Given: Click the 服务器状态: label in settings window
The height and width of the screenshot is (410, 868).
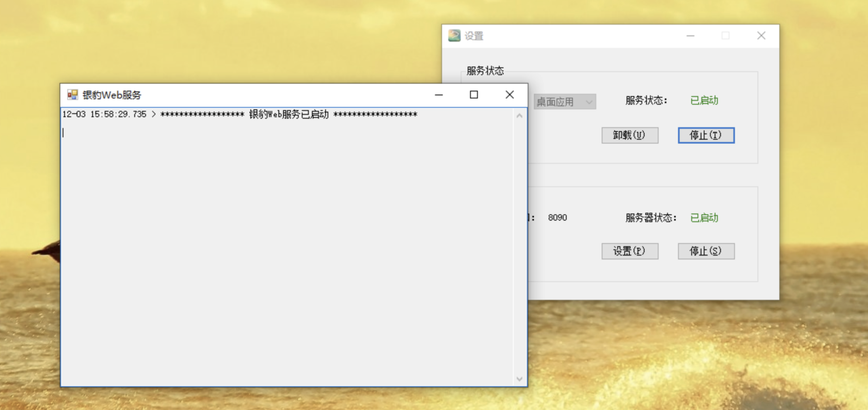Looking at the screenshot, I should point(651,218).
